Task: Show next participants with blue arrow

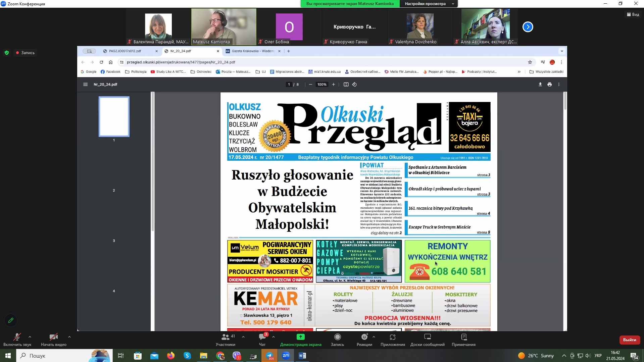Action: 528,27
